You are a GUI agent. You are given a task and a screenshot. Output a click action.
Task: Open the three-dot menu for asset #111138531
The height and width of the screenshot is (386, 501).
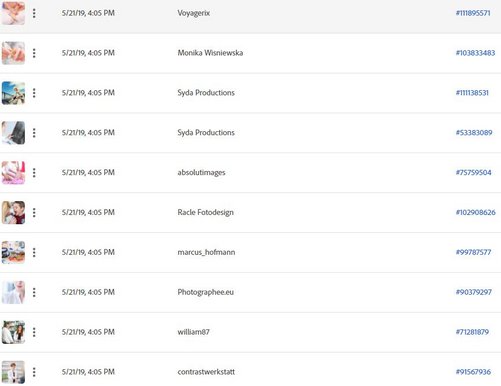[34, 93]
